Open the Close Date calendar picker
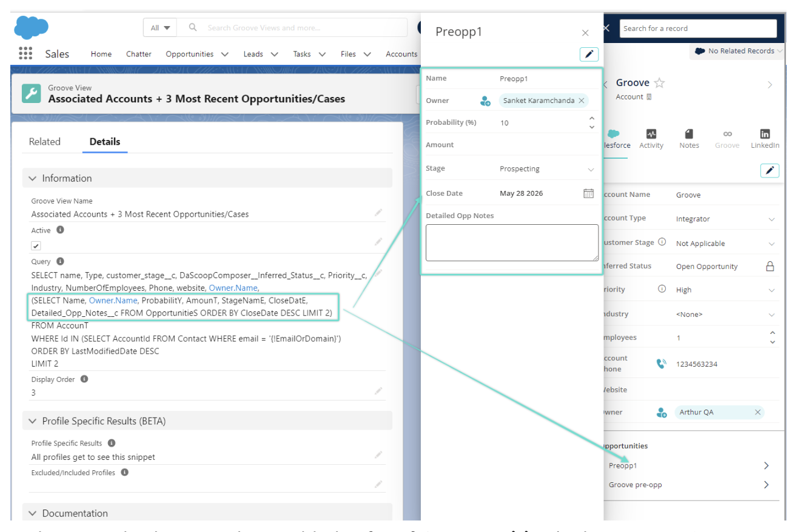The height and width of the screenshot is (532, 792). pos(588,193)
